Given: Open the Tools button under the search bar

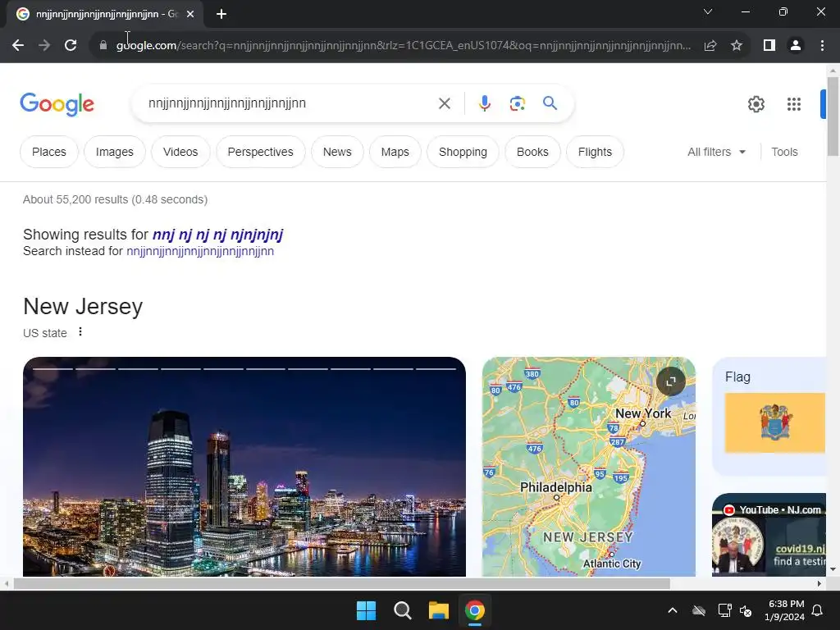Looking at the screenshot, I should click(784, 152).
